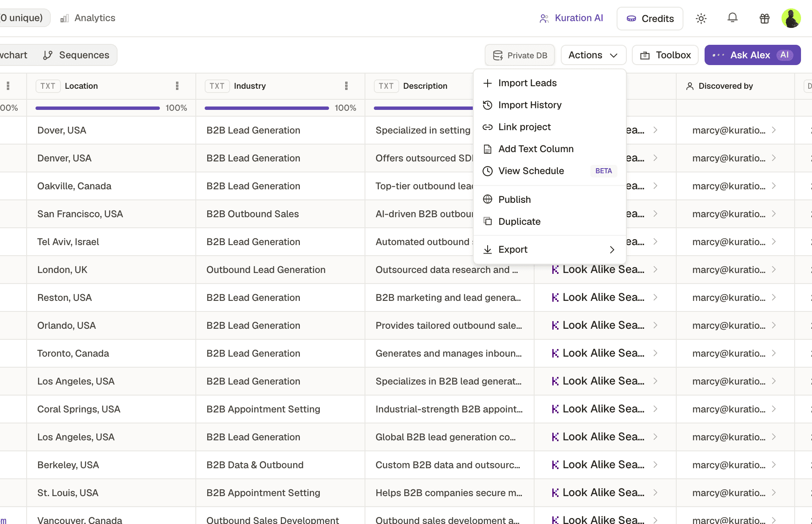812x524 pixels.
Task: Click Kuration icon in St. Louis row
Action: pos(555,493)
